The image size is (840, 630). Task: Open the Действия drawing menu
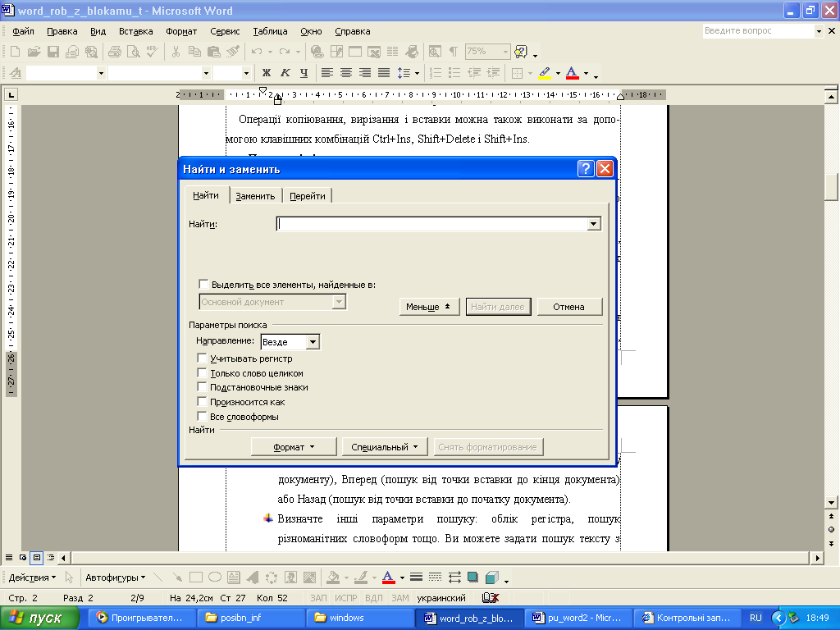click(32, 577)
